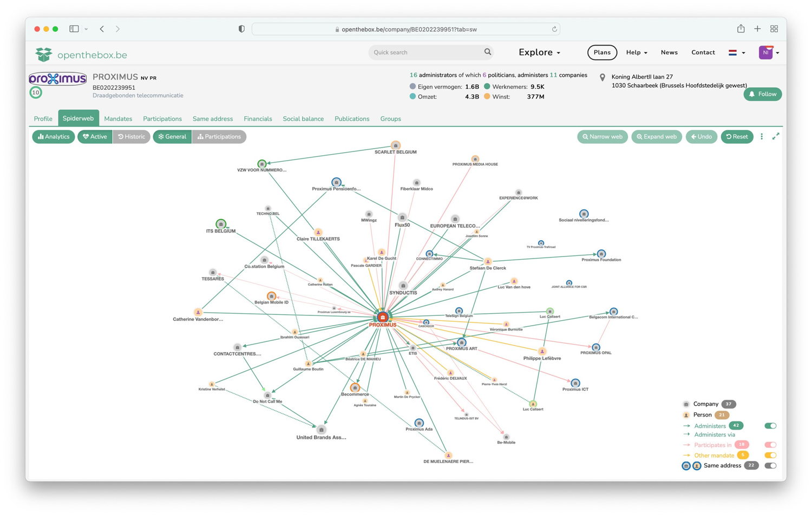Screen dimensions: 812x515
Task: Toggle Other mandate links switch
Action: [770, 455]
